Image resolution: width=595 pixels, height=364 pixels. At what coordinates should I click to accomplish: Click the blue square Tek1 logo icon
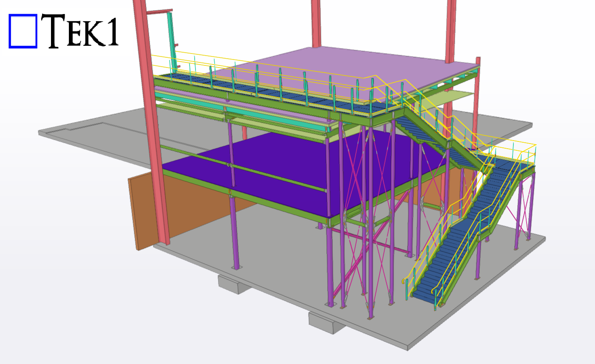click(23, 31)
